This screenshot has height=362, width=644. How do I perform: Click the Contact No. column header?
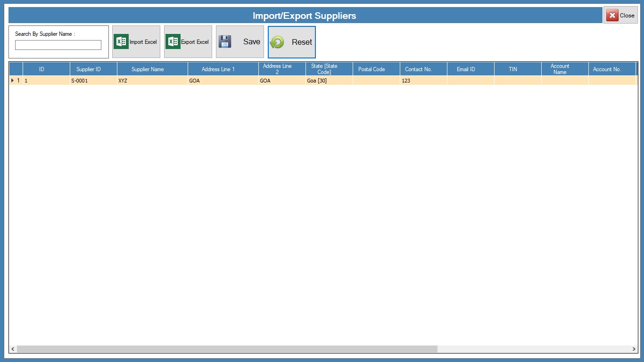418,69
